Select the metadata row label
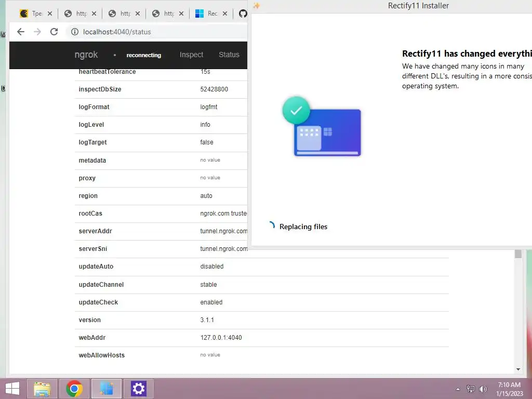 point(92,160)
